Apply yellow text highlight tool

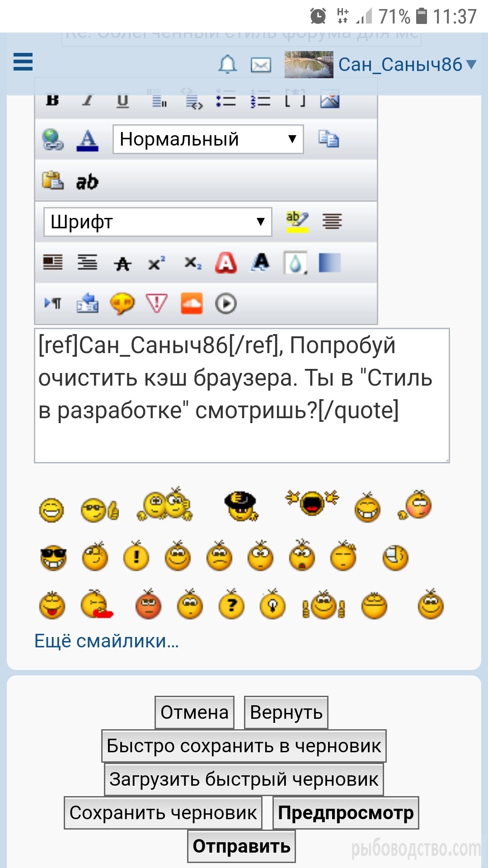pyautogui.click(x=297, y=222)
